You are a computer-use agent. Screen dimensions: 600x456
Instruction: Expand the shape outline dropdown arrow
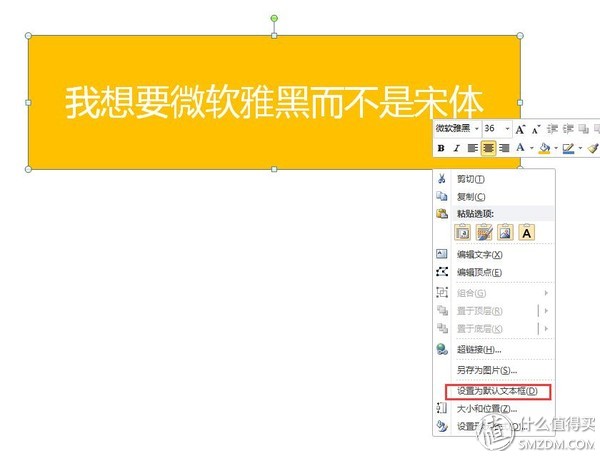click(580, 148)
